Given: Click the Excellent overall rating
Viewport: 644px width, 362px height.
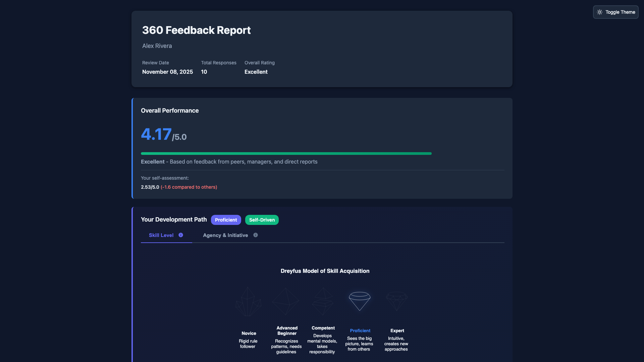Looking at the screenshot, I should click(x=256, y=72).
